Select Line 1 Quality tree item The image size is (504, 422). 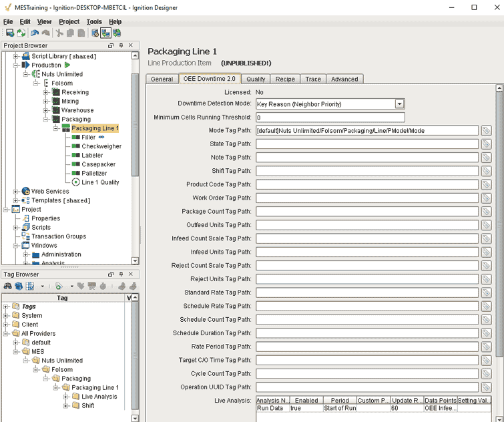100,182
